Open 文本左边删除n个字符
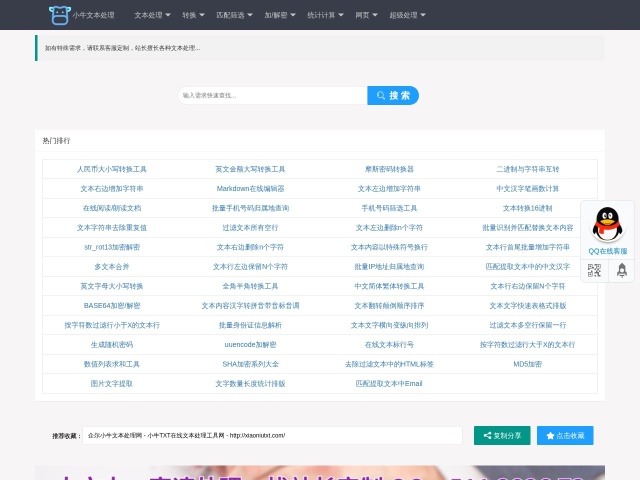The height and width of the screenshot is (480, 640). point(389,228)
